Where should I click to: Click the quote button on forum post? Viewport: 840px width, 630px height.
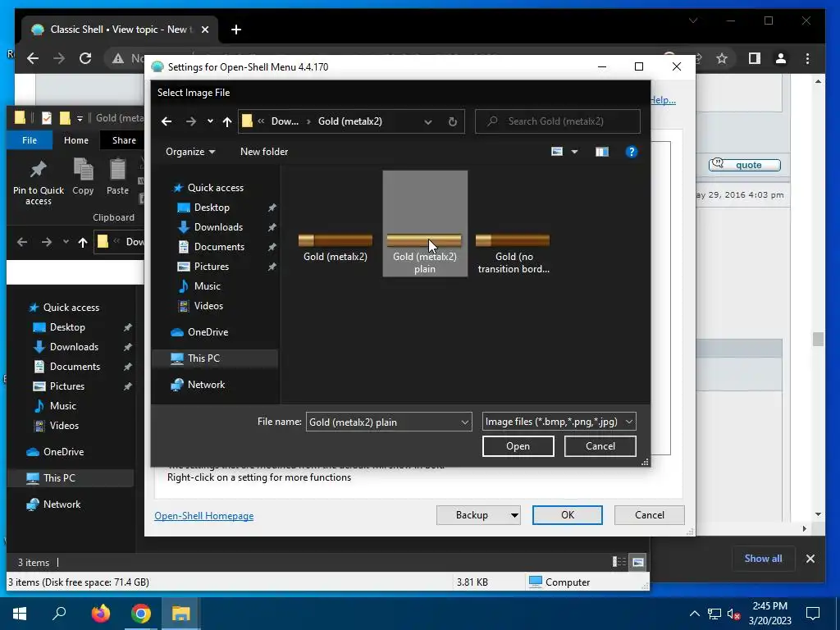(x=745, y=165)
